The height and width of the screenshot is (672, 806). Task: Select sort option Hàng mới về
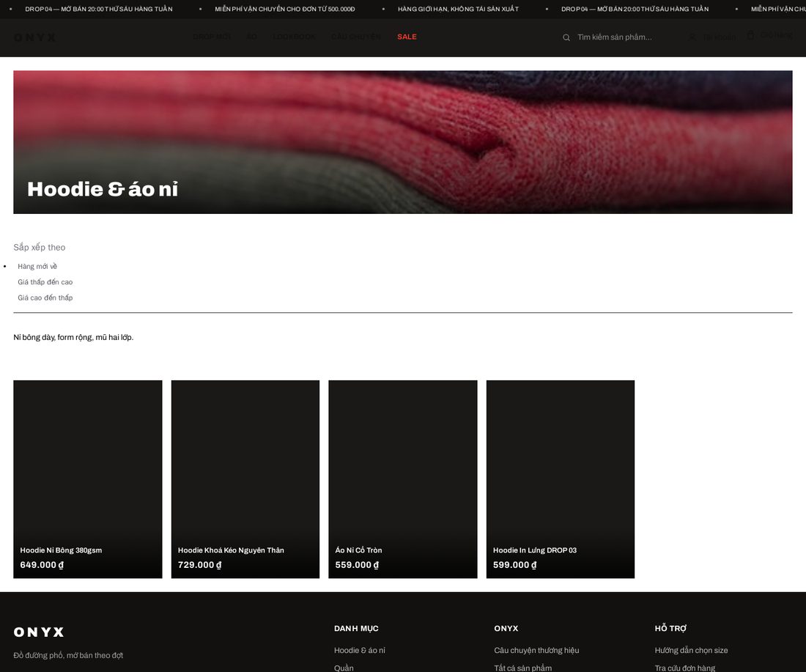coord(37,266)
